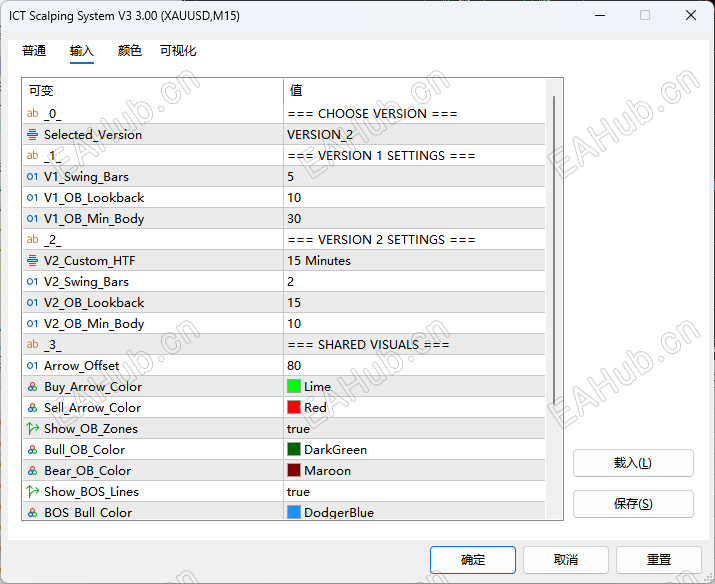The height and width of the screenshot is (584, 715).
Task: Click the boolean icon beside Show_BOS_Lines
Action: 32,491
